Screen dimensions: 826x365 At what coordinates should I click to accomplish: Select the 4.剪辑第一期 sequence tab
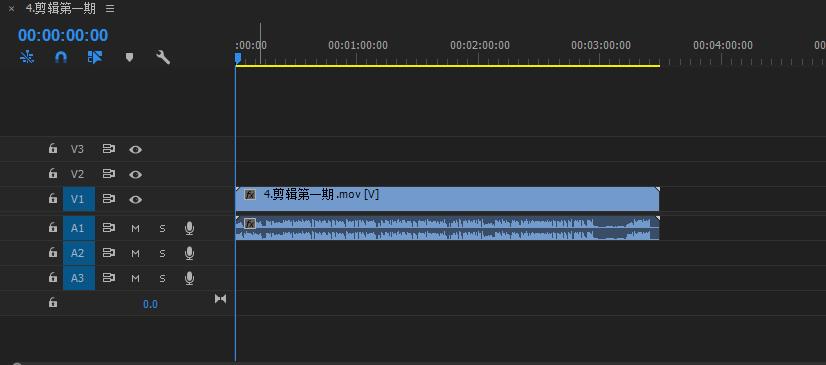click(61, 9)
